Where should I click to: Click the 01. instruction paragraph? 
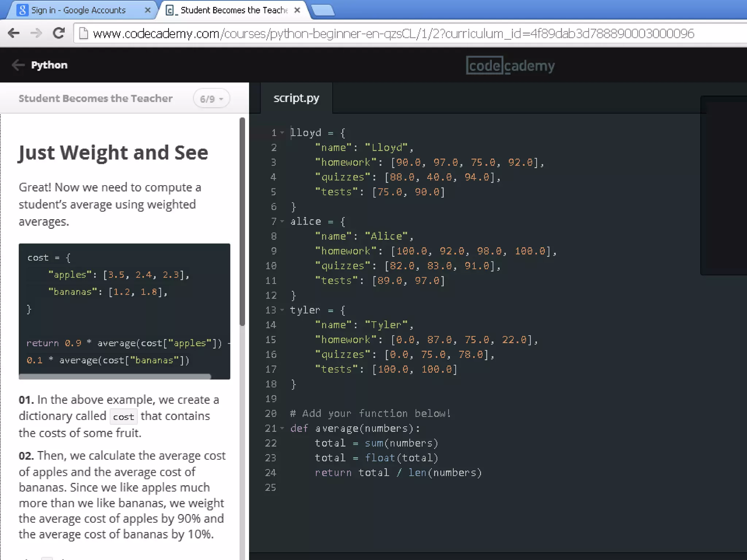click(x=119, y=416)
